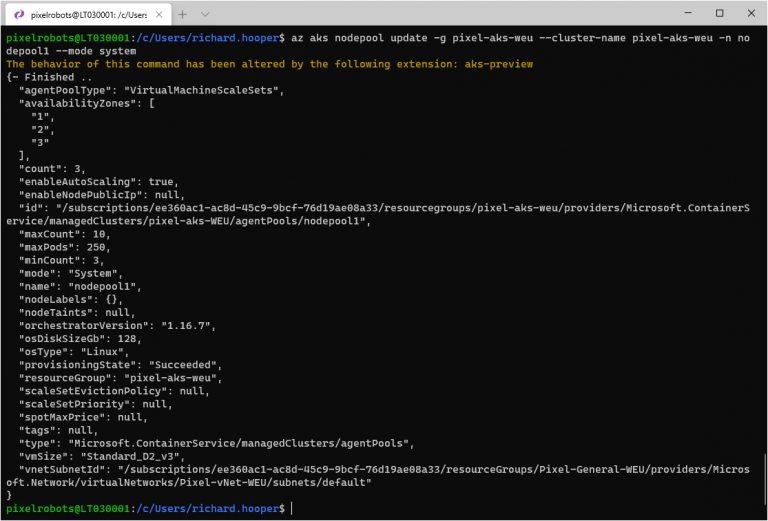Click the "maxCount": 10 line

point(65,234)
